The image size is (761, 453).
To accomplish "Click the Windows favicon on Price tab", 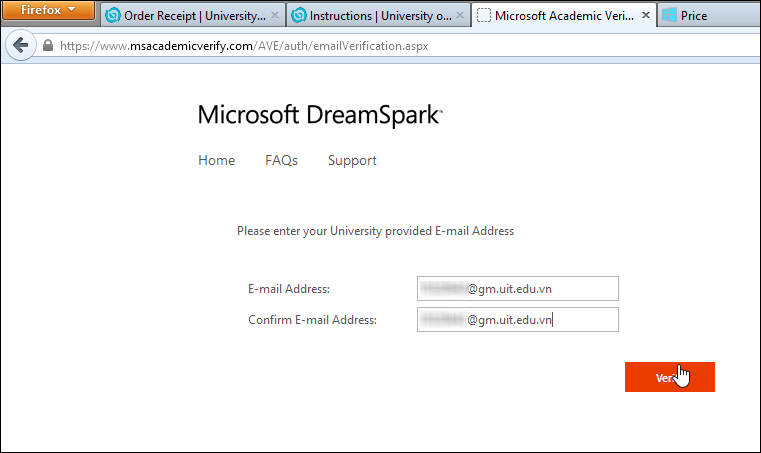I will pos(669,16).
